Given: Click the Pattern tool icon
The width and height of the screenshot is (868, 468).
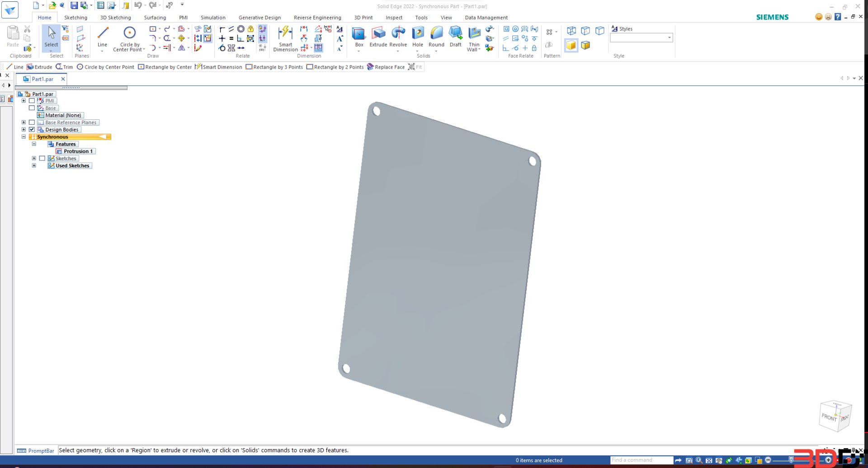Looking at the screenshot, I should pos(549,32).
